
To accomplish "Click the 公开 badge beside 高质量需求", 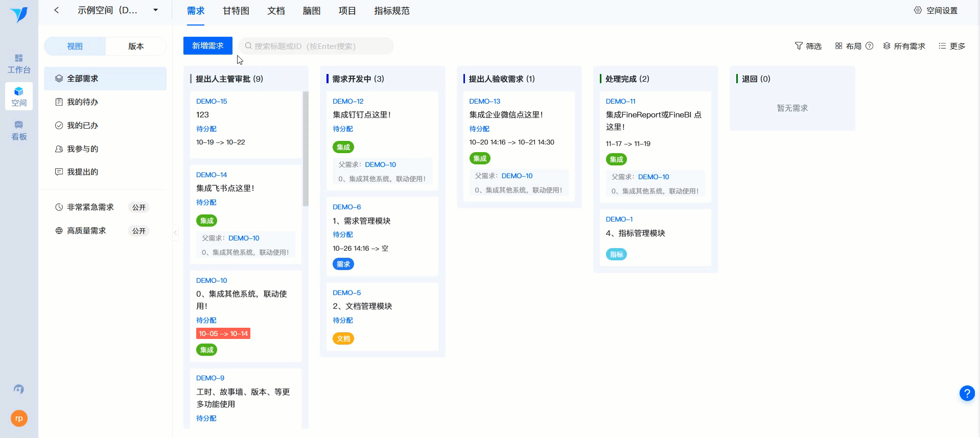I will click(139, 231).
